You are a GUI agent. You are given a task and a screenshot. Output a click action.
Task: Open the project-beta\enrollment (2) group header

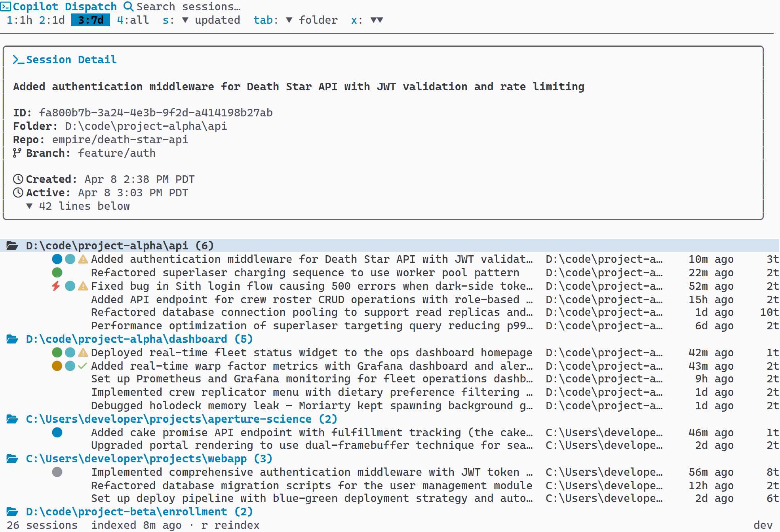390,512
